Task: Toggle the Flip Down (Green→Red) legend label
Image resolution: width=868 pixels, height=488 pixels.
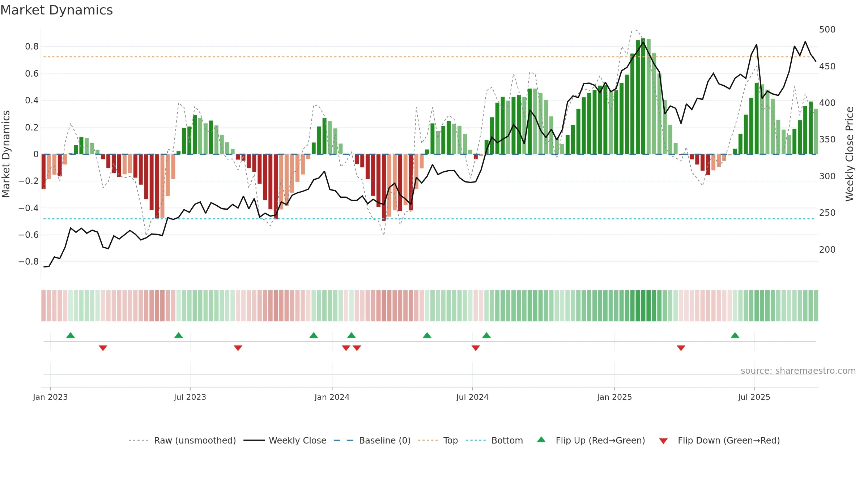Action: (729, 440)
